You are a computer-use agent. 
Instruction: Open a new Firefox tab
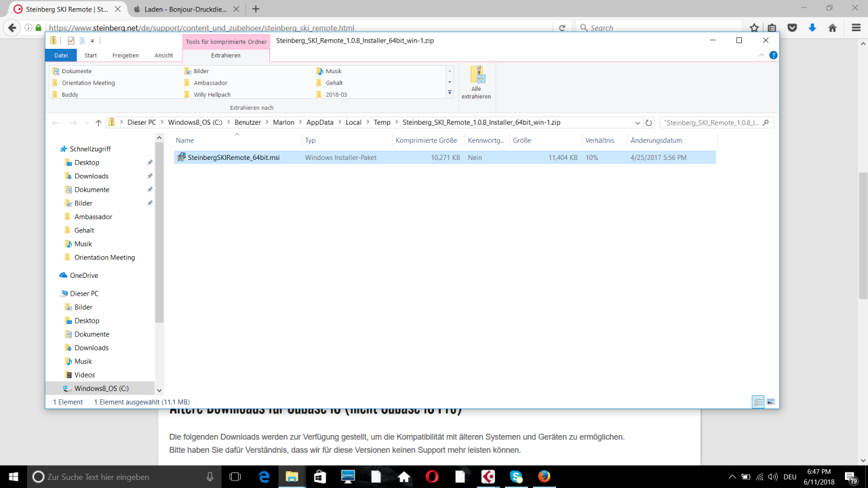coord(256,9)
